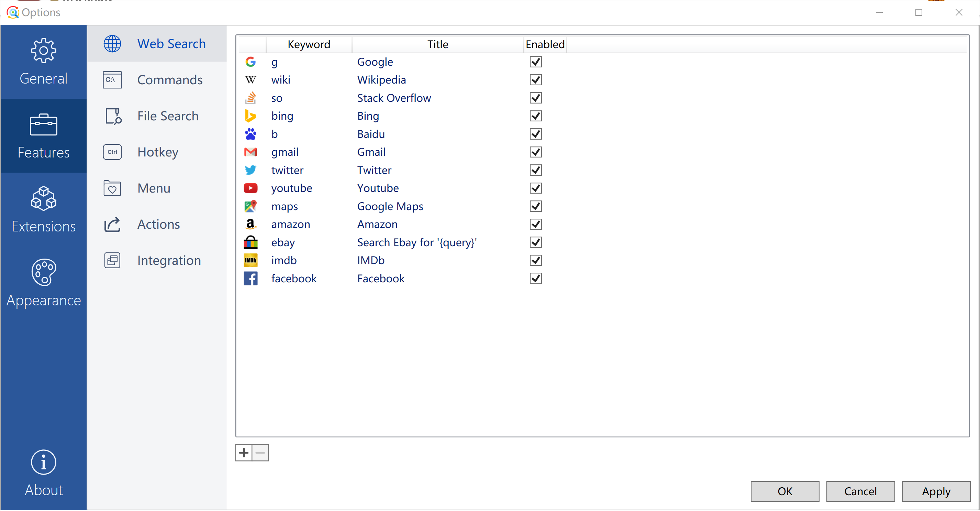This screenshot has height=511, width=980.
Task: Uncheck the Facebook enabled checkbox
Action: pyautogui.click(x=535, y=279)
